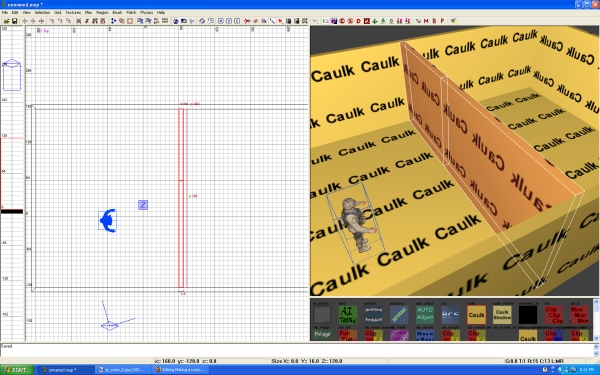Click texture browser scroll down arrow

596,338
